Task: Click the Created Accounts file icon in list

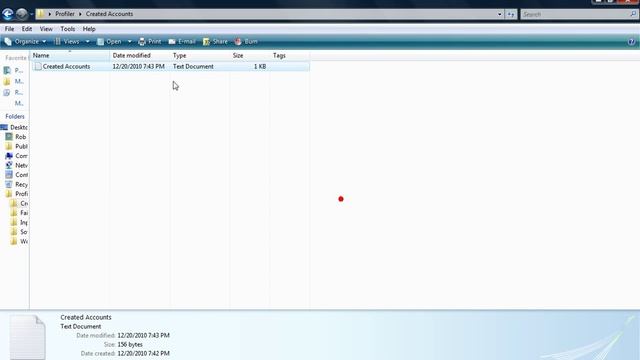Action: click(x=38, y=67)
